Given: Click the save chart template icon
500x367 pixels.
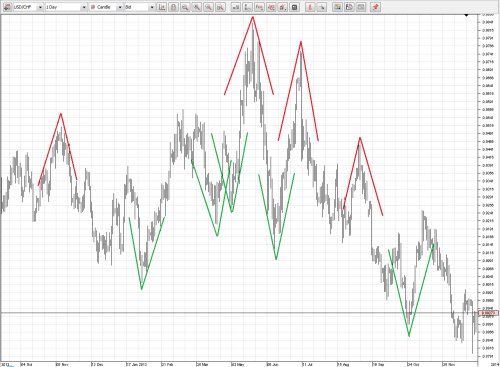Looking at the screenshot, I should coord(349,7).
